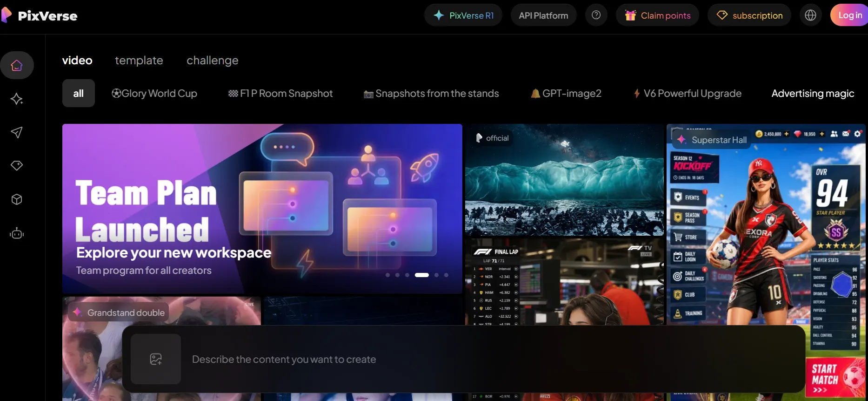Screen dimensions: 868x401
Task: Open the globe language selector
Action: (x=810, y=15)
